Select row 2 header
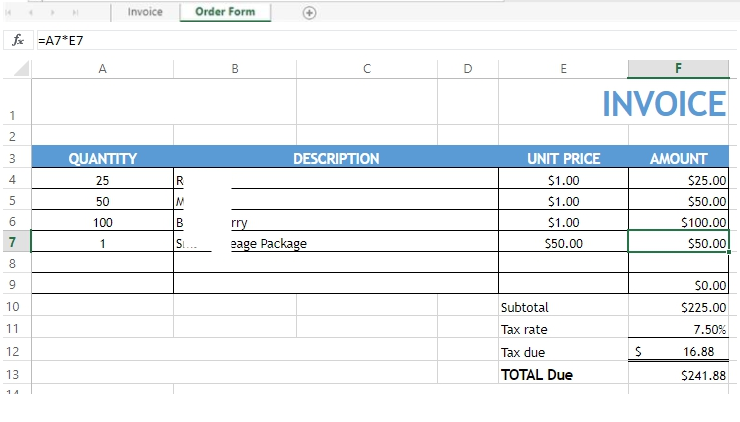This screenshot has height=422, width=740. (x=17, y=136)
